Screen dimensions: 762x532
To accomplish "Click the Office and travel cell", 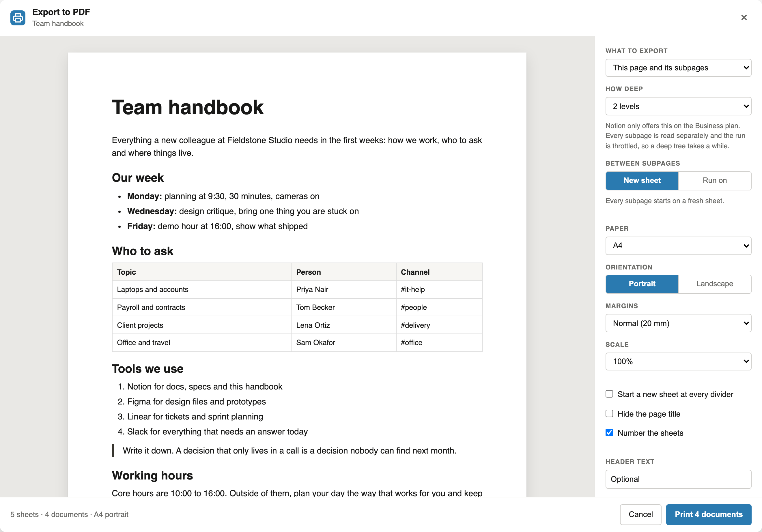I will [x=201, y=343].
